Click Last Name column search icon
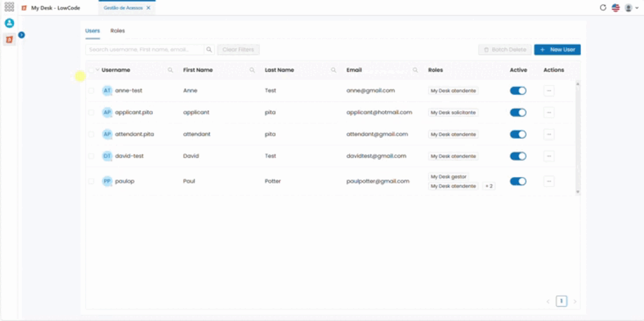Image resolution: width=644 pixels, height=321 pixels. 334,70
